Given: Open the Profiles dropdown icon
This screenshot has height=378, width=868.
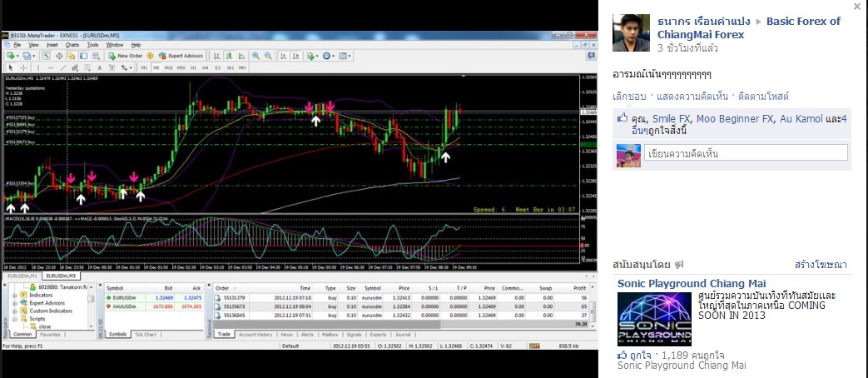Looking at the screenshot, I should [x=28, y=56].
